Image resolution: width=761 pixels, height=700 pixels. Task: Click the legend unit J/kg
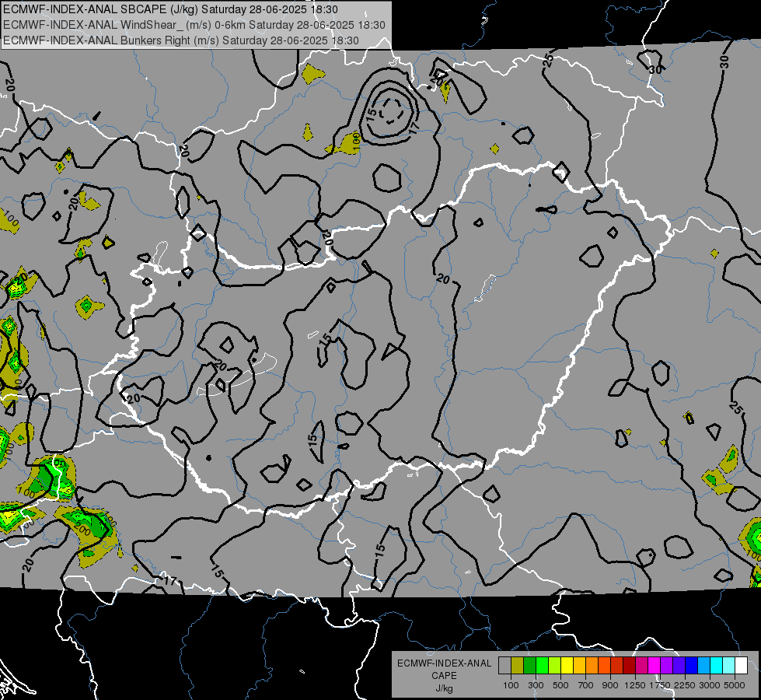(444, 688)
